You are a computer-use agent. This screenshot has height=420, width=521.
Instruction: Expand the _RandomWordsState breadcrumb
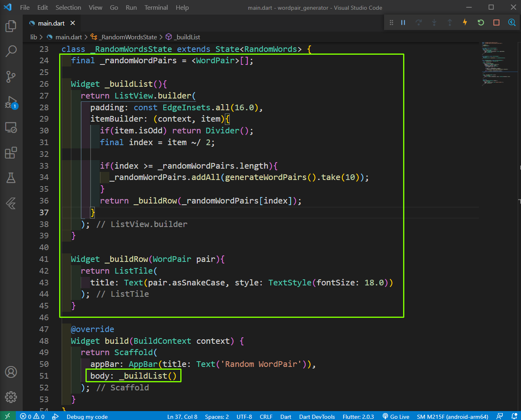coord(124,37)
